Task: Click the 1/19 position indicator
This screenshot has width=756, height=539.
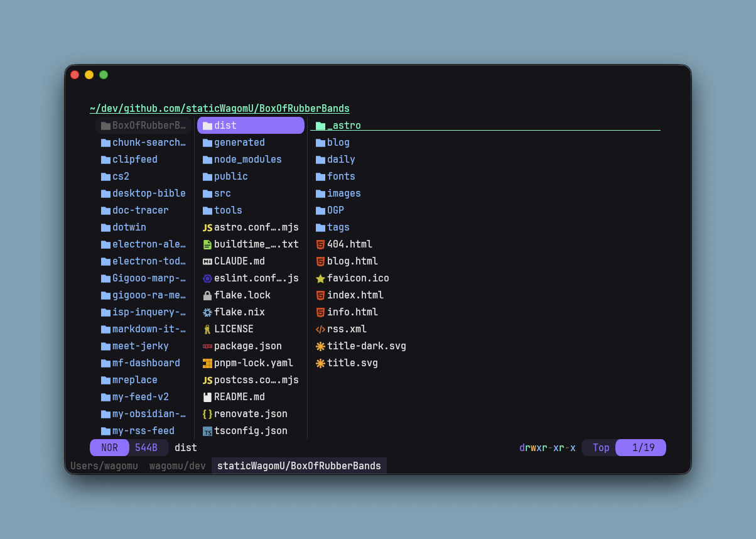Action: 643,448
